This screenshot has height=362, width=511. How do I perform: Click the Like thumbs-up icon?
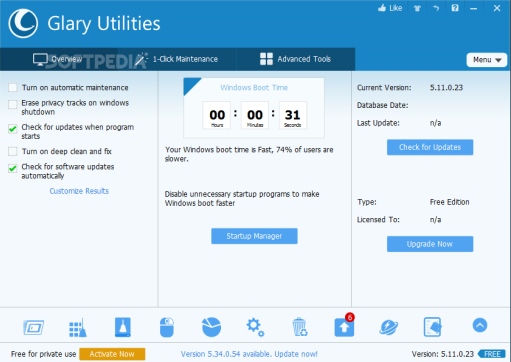tap(390, 8)
